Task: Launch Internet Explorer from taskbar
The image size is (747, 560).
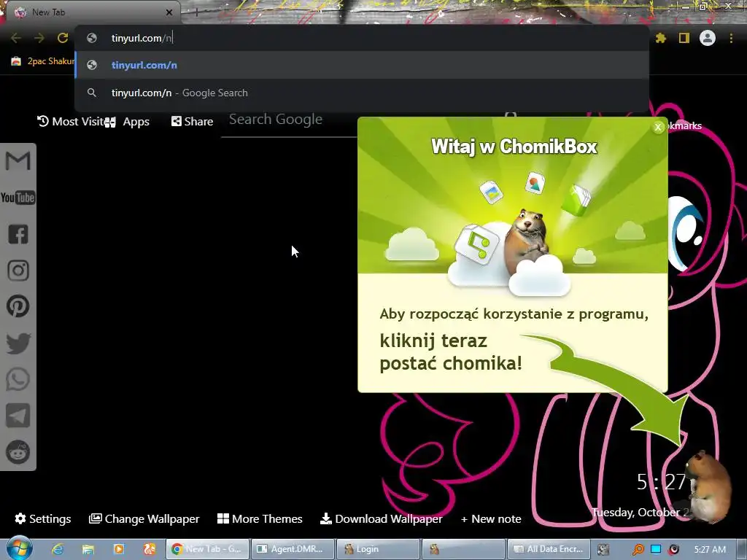Action: pos(58,549)
